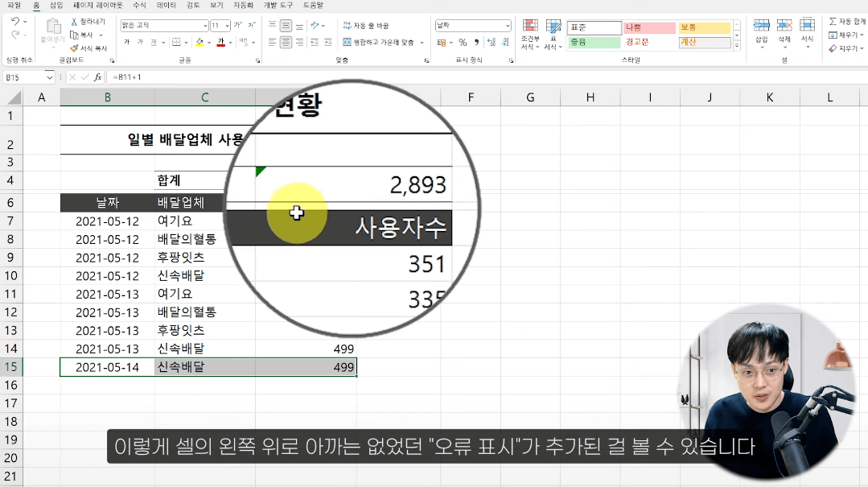Toggle top vertical alignment
The width and height of the screenshot is (868, 487).
[272, 25]
